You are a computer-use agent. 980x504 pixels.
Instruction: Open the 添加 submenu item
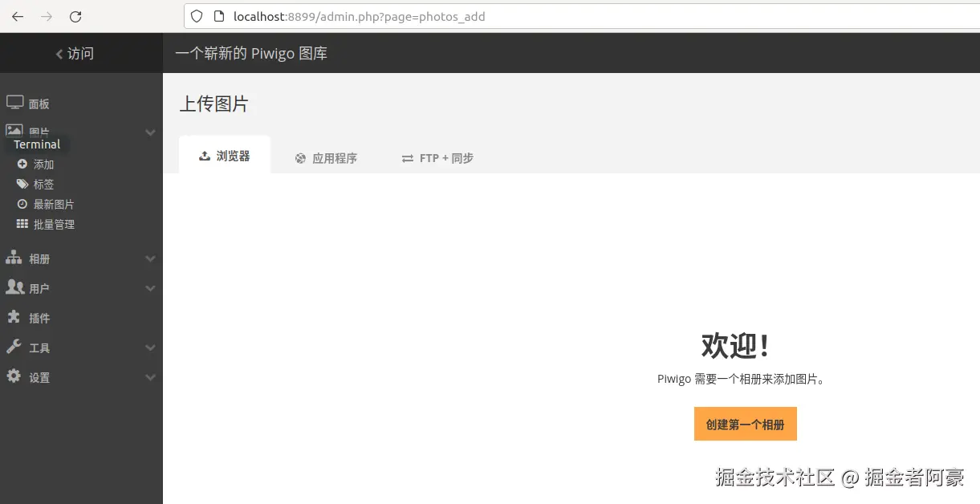tap(43, 165)
